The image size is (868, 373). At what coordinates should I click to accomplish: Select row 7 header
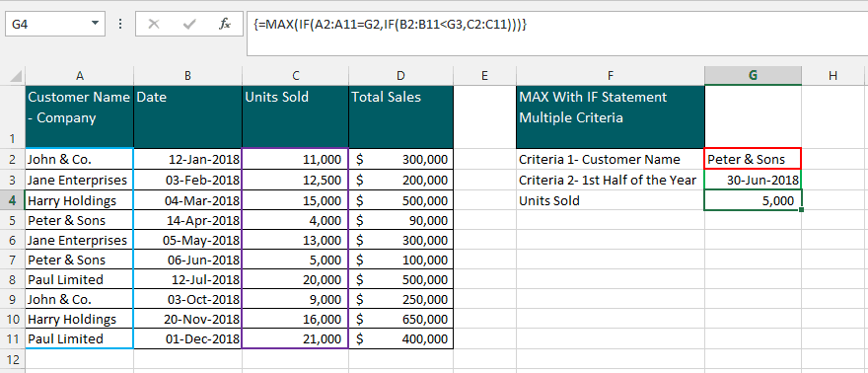tap(12, 261)
